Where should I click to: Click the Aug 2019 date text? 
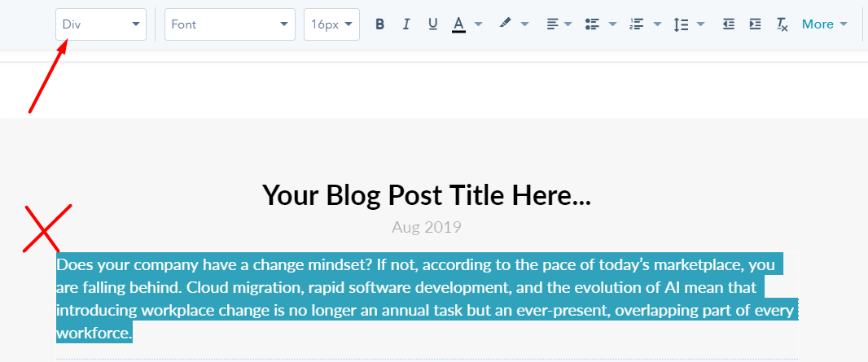[x=426, y=227]
